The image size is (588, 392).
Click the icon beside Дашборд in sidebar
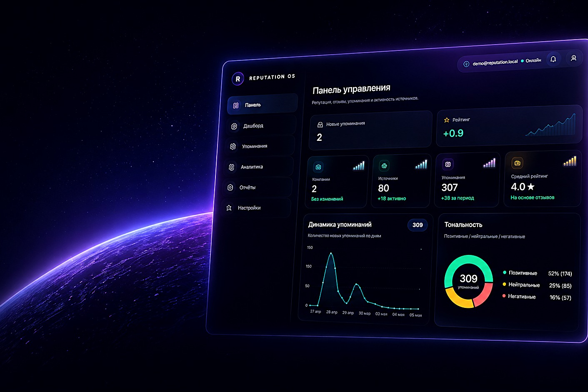[234, 126]
